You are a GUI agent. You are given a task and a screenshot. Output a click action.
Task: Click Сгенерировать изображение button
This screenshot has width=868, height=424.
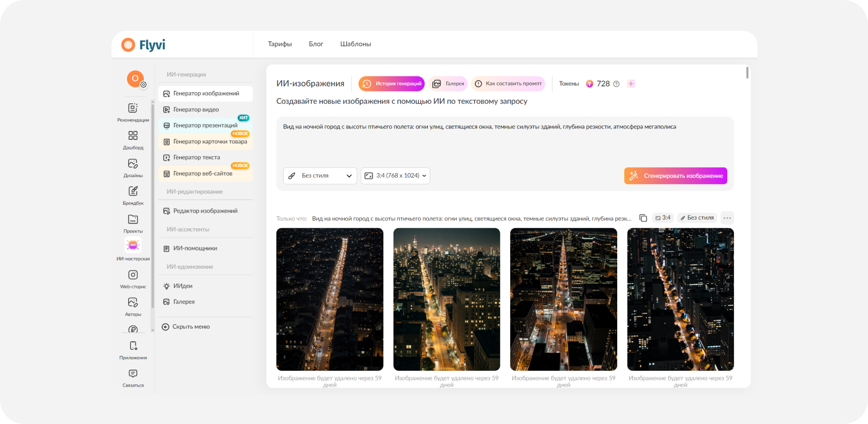click(x=676, y=176)
